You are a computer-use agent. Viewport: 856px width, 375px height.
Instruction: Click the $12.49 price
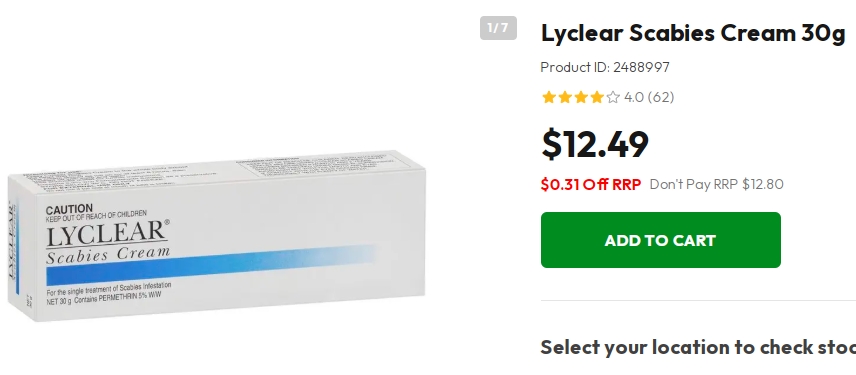click(595, 144)
